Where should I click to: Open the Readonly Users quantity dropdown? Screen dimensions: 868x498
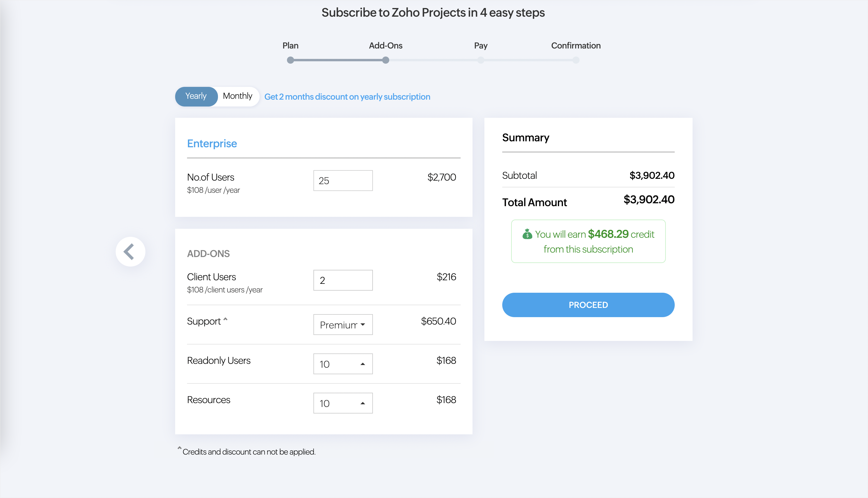click(x=343, y=364)
